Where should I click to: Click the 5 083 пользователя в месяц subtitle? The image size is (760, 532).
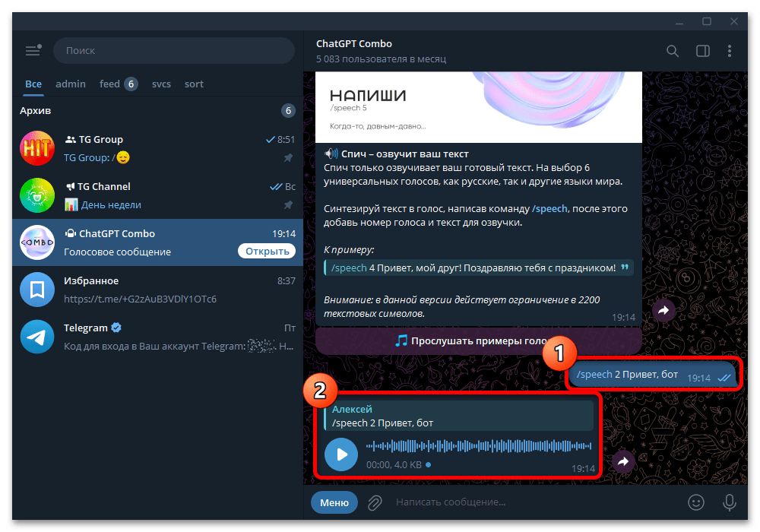(381, 59)
